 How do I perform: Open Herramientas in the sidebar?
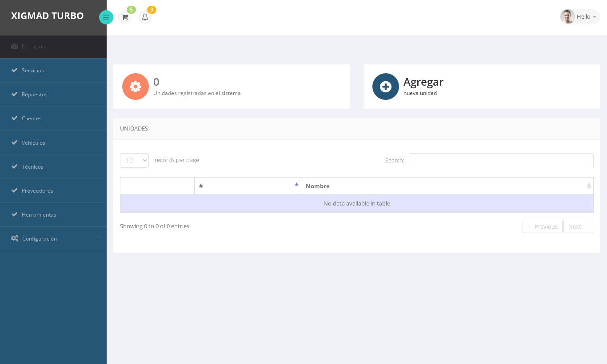click(53, 215)
